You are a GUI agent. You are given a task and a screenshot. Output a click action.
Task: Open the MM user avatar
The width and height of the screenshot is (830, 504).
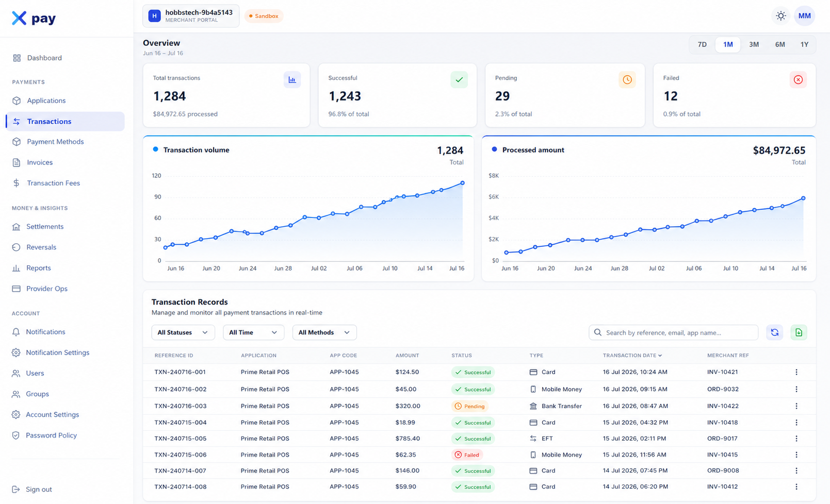[804, 16]
